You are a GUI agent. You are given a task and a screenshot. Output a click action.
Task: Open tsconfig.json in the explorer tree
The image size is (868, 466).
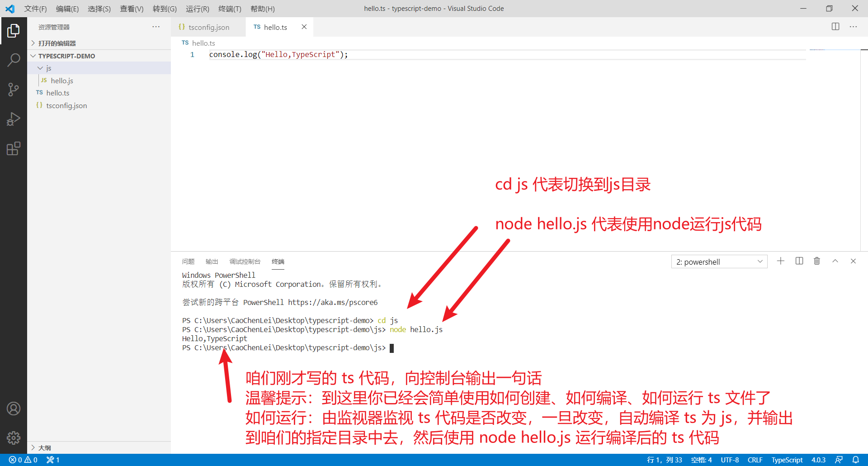pyautogui.click(x=99, y=105)
